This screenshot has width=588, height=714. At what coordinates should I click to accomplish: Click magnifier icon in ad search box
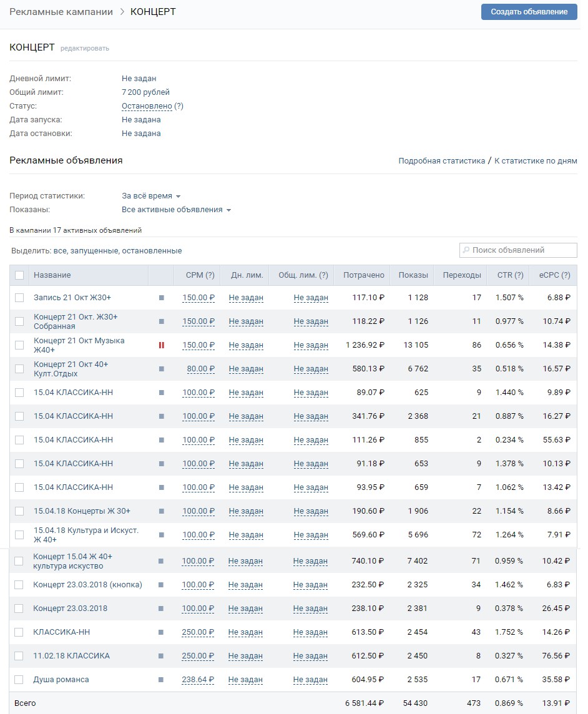click(x=466, y=250)
